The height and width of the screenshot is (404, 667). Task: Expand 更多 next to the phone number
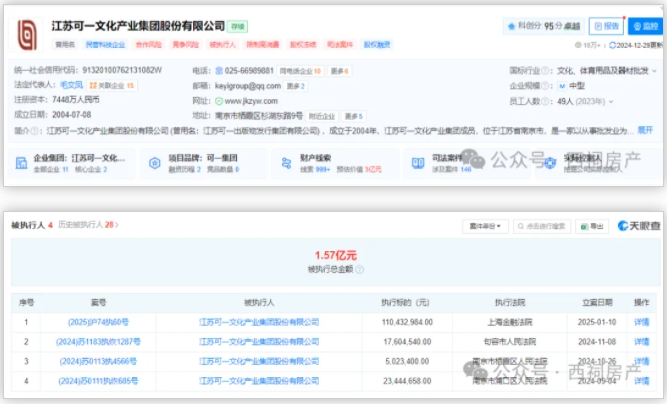[x=340, y=72]
